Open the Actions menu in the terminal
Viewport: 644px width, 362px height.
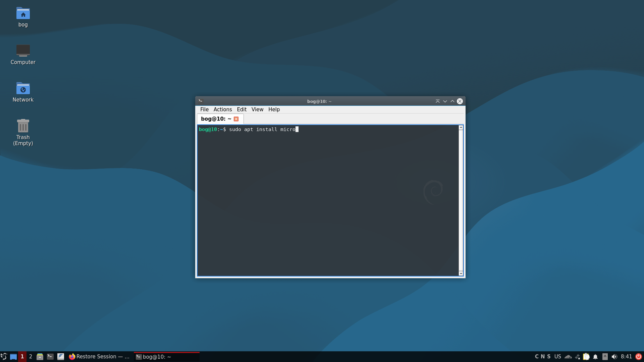222,109
